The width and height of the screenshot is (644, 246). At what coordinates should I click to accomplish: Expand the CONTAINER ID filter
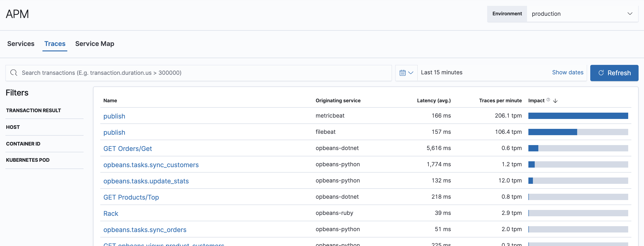click(23, 144)
